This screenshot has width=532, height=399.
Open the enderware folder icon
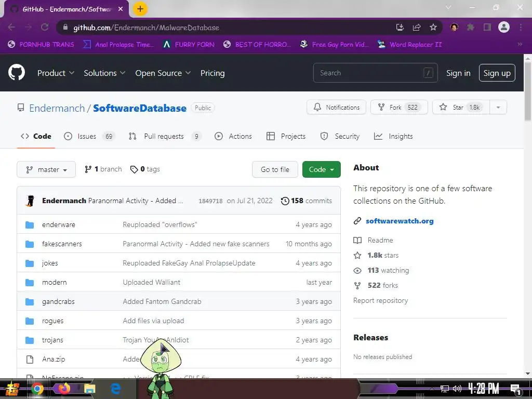click(x=30, y=224)
